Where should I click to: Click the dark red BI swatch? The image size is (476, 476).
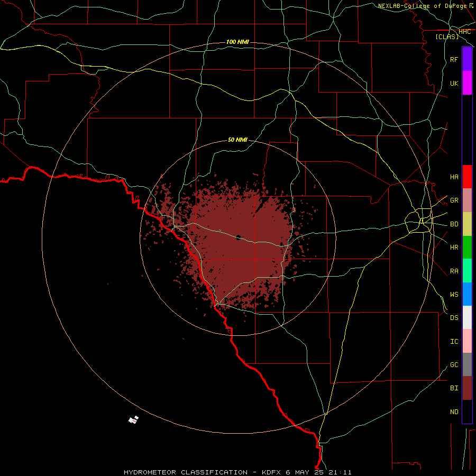pos(467,388)
